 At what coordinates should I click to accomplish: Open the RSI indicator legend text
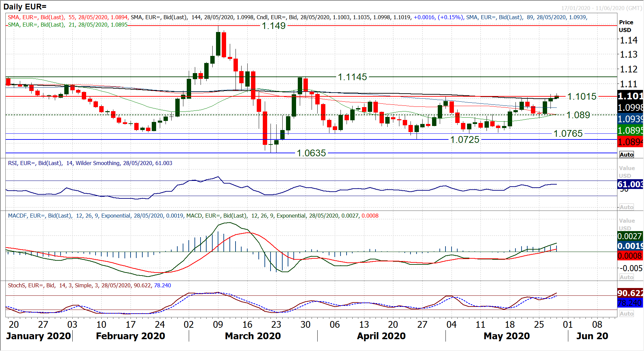click(90, 163)
